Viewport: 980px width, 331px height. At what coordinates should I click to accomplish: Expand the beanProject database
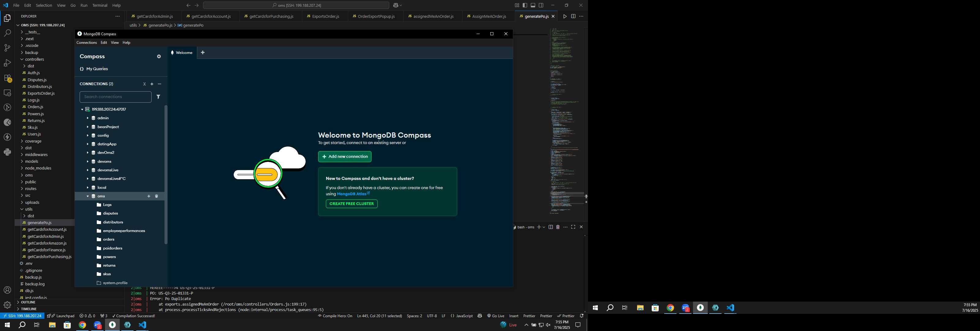pyautogui.click(x=88, y=127)
